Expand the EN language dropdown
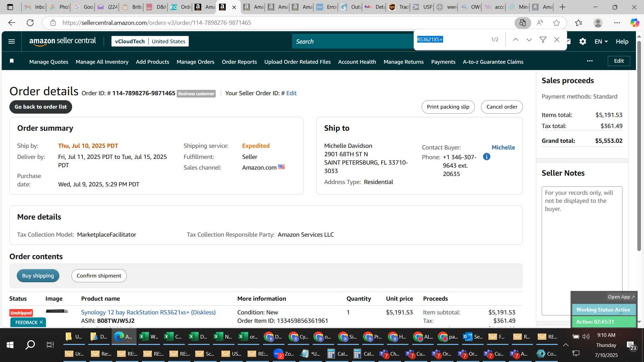The width and height of the screenshot is (644, 362). [x=601, y=41]
